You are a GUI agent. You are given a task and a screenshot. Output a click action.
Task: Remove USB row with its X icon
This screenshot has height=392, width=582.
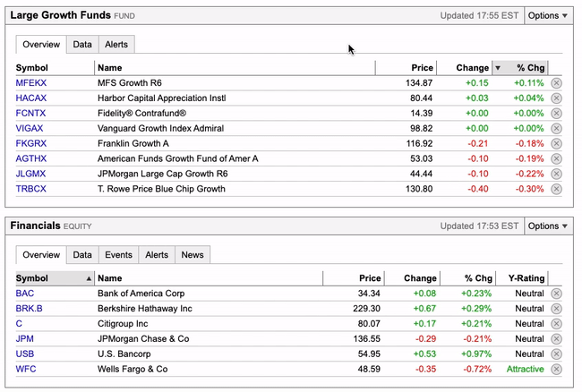(x=556, y=354)
